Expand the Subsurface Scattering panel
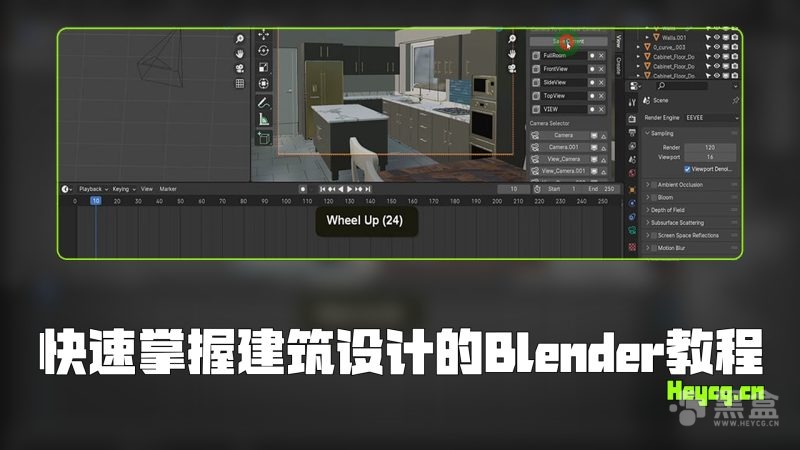This screenshot has height=450, width=800. 647,223
